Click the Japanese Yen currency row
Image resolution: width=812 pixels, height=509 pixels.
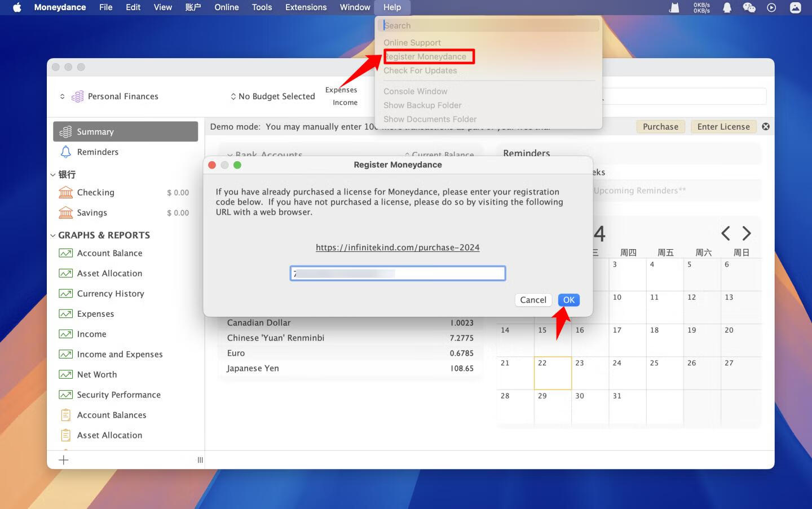click(x=350, y=369)
